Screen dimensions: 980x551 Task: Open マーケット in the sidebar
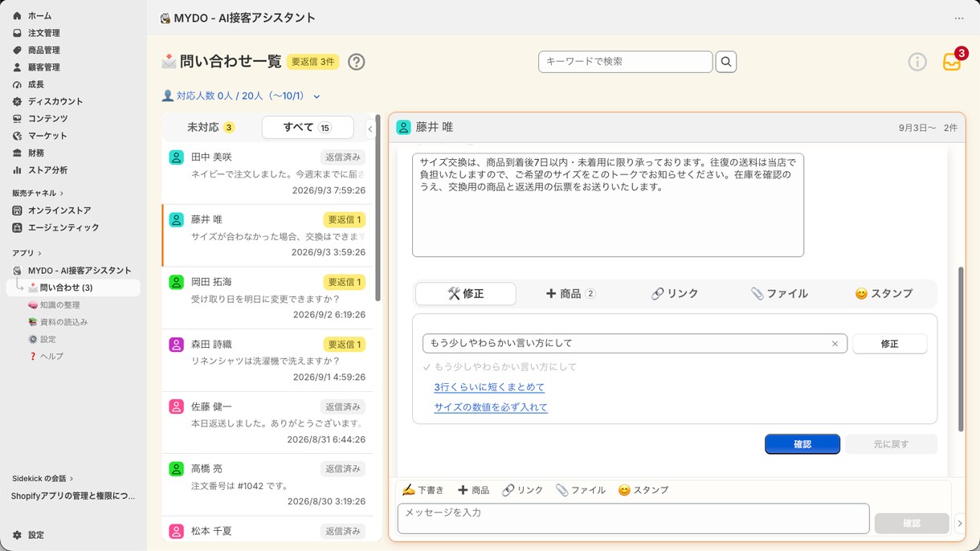[x=47, y=136]
